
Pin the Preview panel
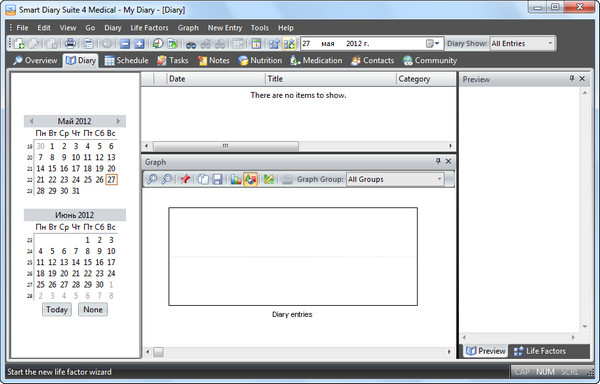[572, 78]
